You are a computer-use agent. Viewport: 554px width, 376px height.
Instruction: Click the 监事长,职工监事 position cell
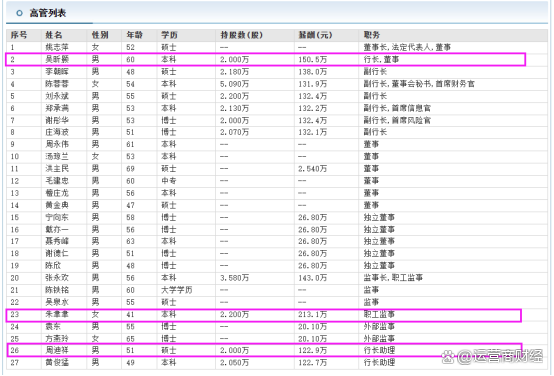tap(393, 278)
